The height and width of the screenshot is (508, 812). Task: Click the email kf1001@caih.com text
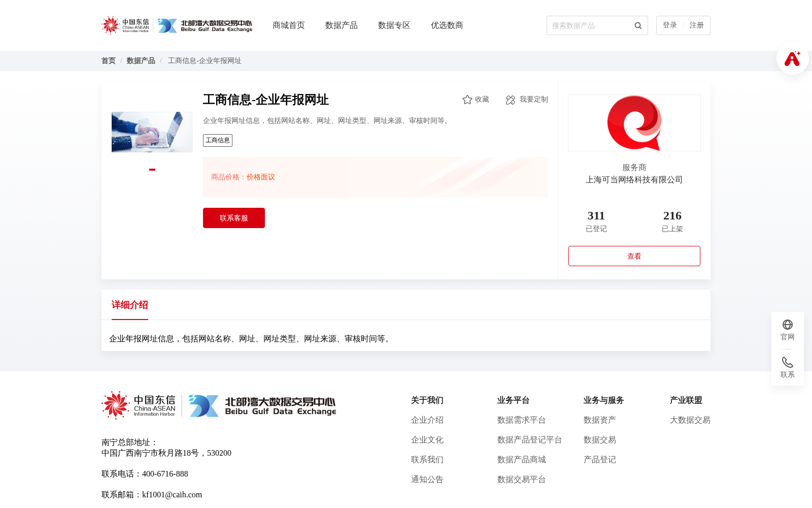click(x=172, y=495)
